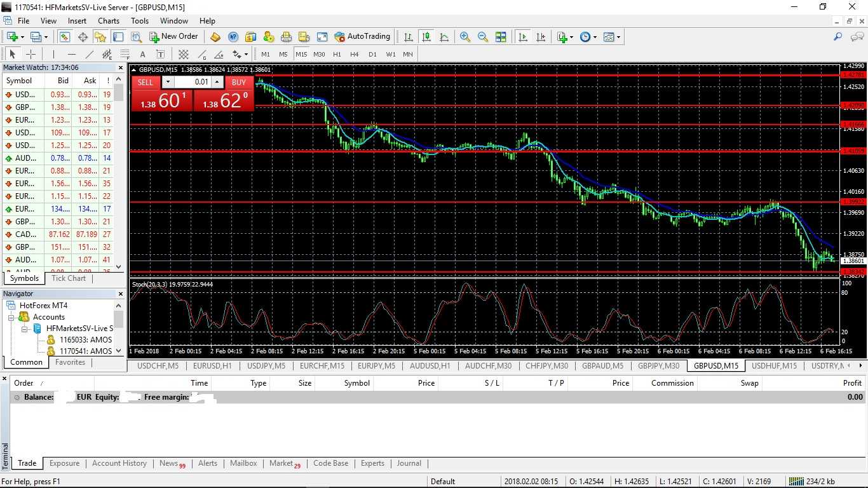This screenshot has height=488, width=868.
Task: Increase trade volume with up arrow
Action: (x=217, y=82)
